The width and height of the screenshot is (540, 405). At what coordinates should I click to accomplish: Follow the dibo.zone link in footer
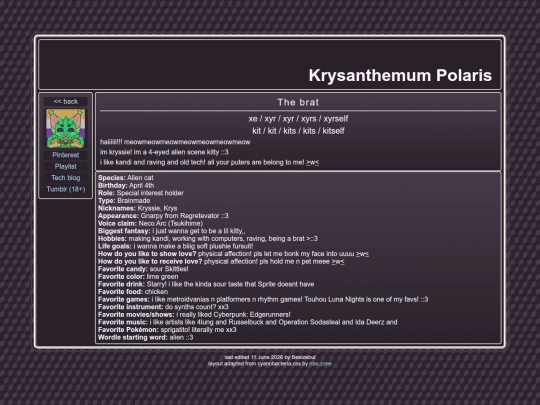pos(320,364)
